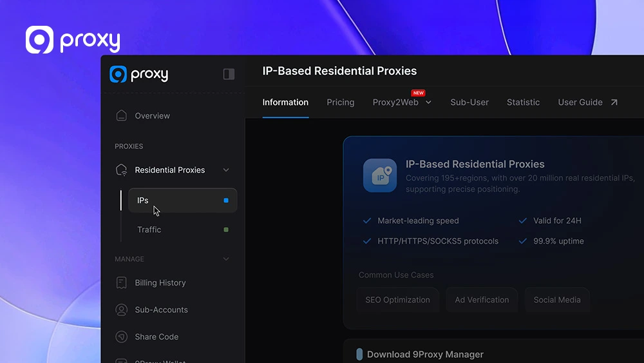Screen dimensions: 644x363
Task: Click the Share Code icon
Action: pyautogui.click(x=121, y=337)
